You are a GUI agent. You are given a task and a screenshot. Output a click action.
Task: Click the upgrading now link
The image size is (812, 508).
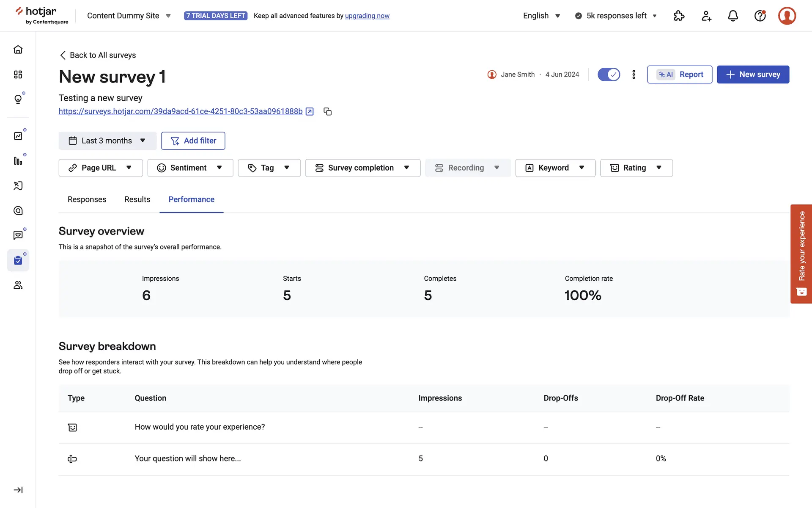(367, 16)
